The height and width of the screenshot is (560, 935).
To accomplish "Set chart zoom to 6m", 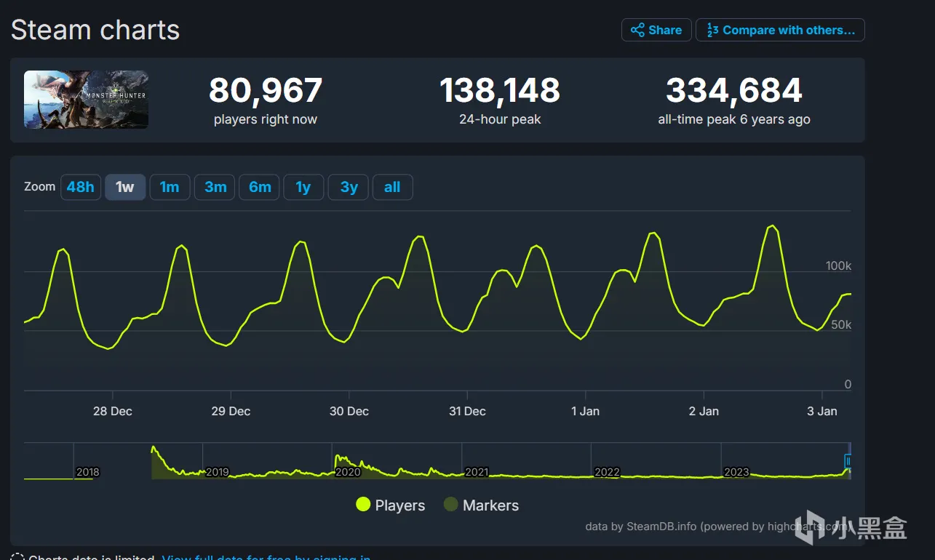I will tap(259, 187).
